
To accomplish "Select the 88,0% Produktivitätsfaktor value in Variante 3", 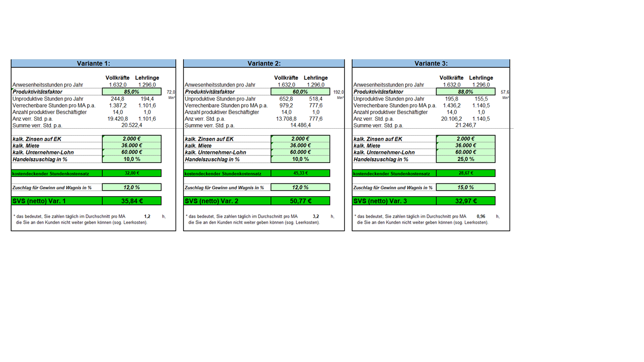I will coord(465,92).
